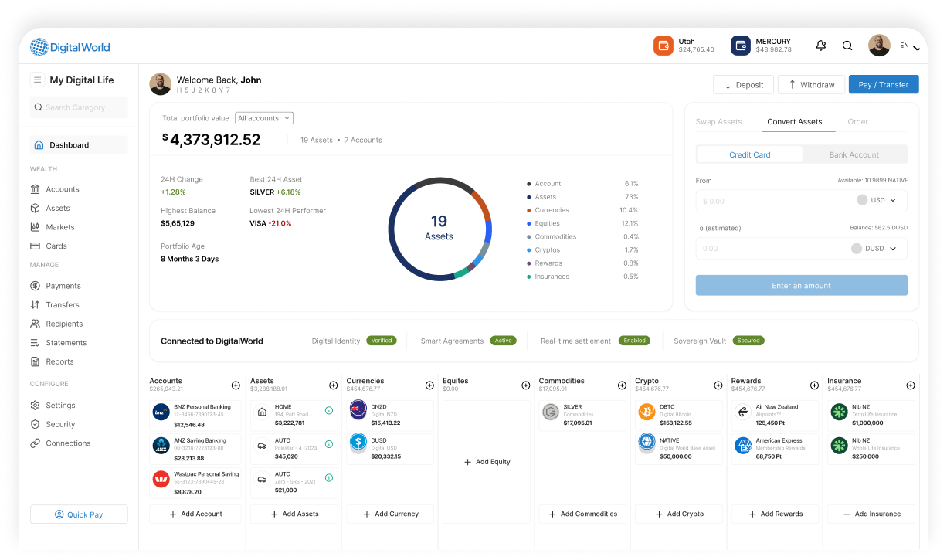Click info icon on AUTO $45,020 card
The width and height of the screenshot is (947, 560).
(329, 444)
